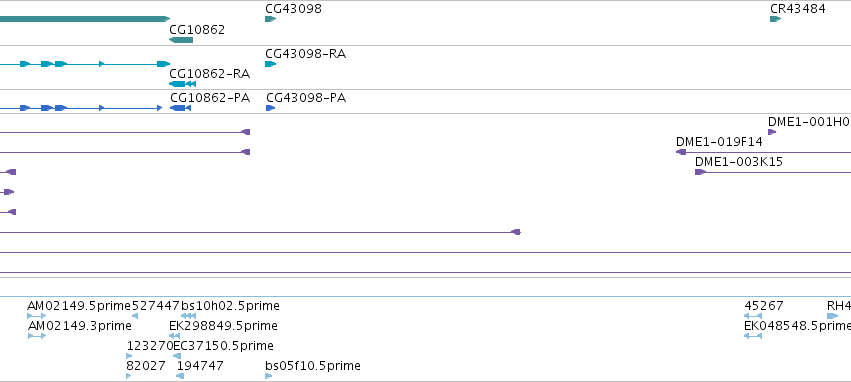
Task: Select the CR43484 gene arrow
Action: click(775, 19)
